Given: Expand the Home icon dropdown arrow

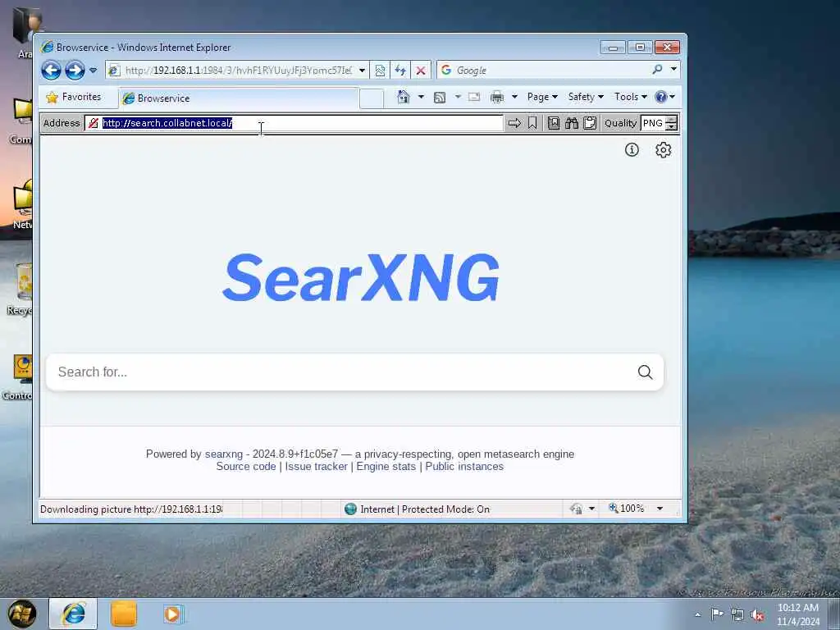Looking at the screenshot, I should [421, 97].
